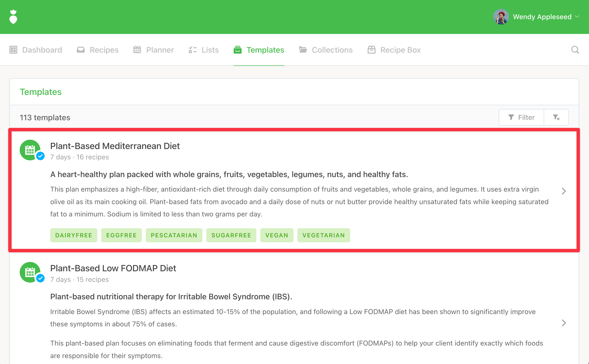Click the app logo in header

(13, 17)
